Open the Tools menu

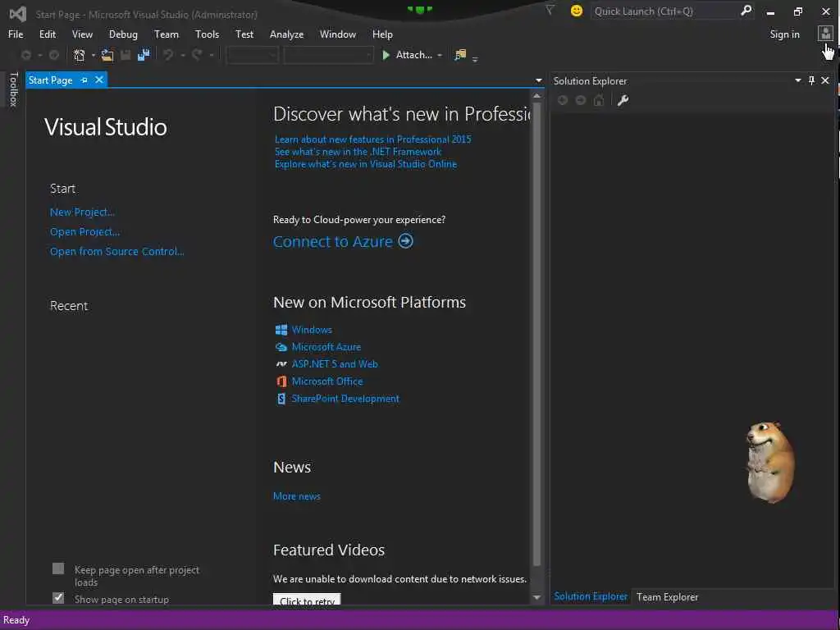pyautogui.click(x=207, y=34)
